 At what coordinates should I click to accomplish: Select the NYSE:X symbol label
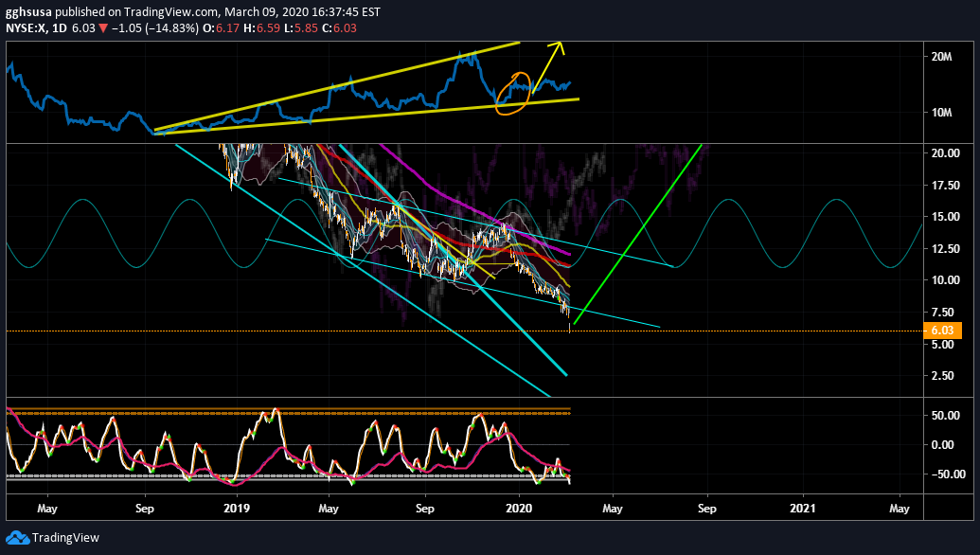(x=26, y=28)
